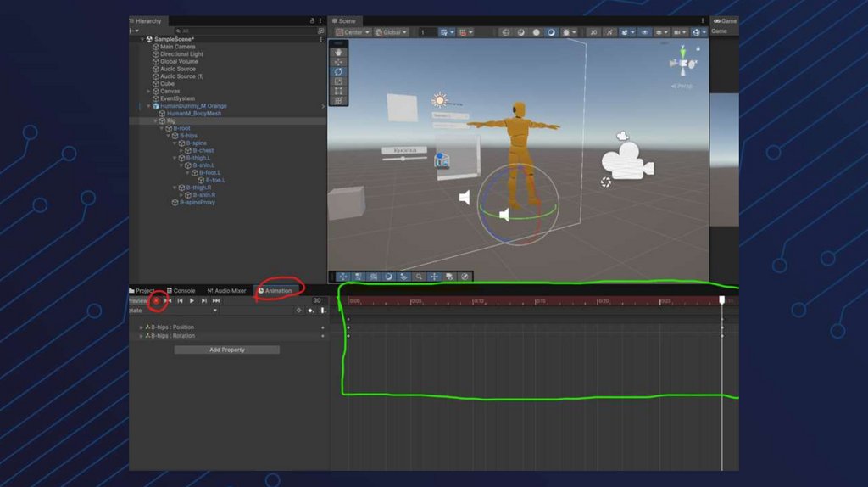
Task: Open the Audio Mixer tab
Action: pos(226,290)
